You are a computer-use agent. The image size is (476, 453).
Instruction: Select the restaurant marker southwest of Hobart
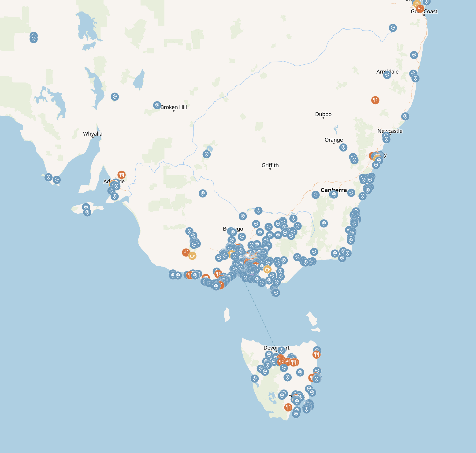tap(288, 407)
